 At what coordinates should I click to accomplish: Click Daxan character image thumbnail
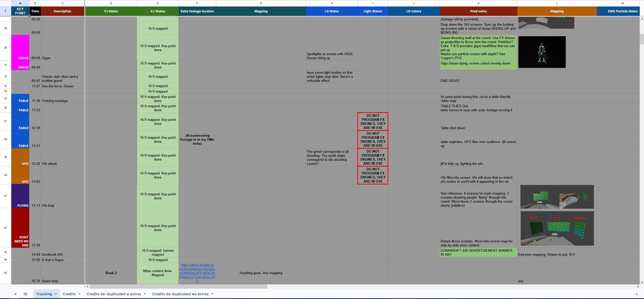tap(542, 52)
